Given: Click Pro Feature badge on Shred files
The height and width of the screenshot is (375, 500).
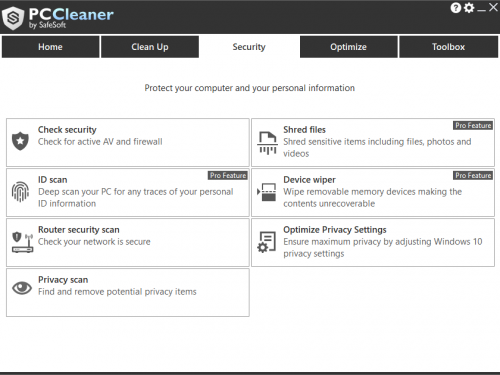Looking at the screenshot, I should [x=473, y=125].
